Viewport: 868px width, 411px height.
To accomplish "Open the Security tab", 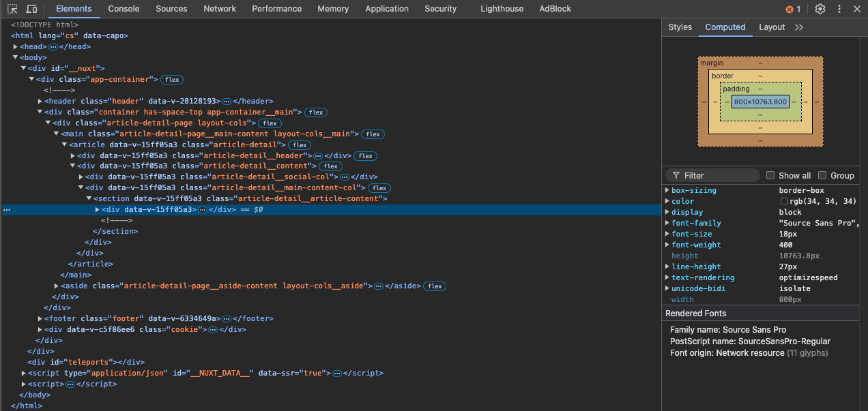I will coord(440,9).
